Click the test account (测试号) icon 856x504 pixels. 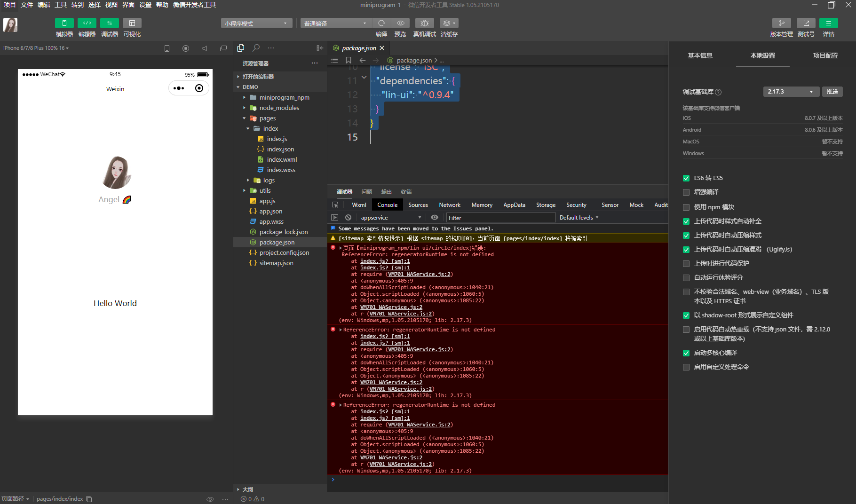click(806, 23)
